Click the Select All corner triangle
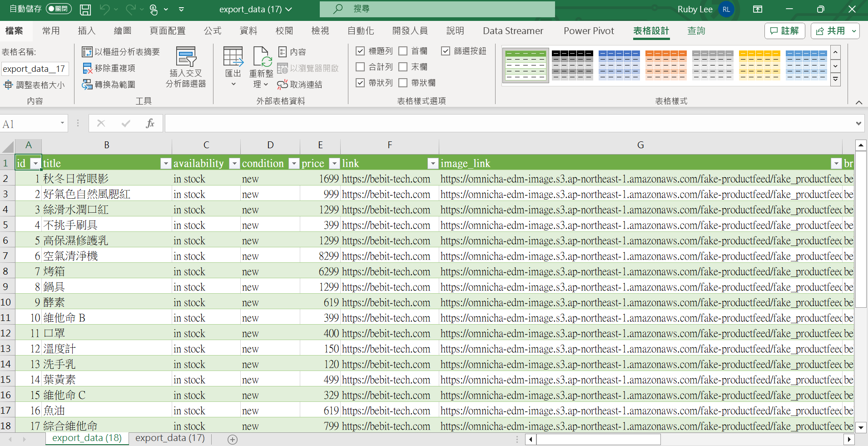Viewport: 868px width, 446px height. 8,146
